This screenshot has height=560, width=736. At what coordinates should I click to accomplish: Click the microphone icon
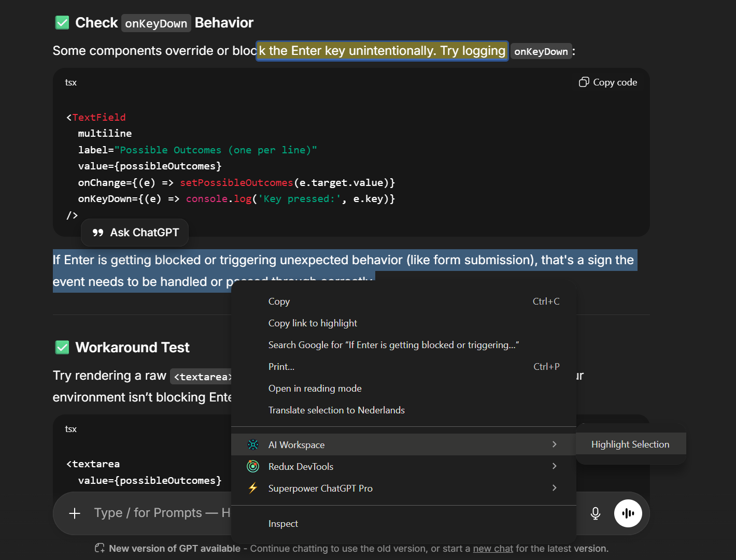click(x=595, y=513)
